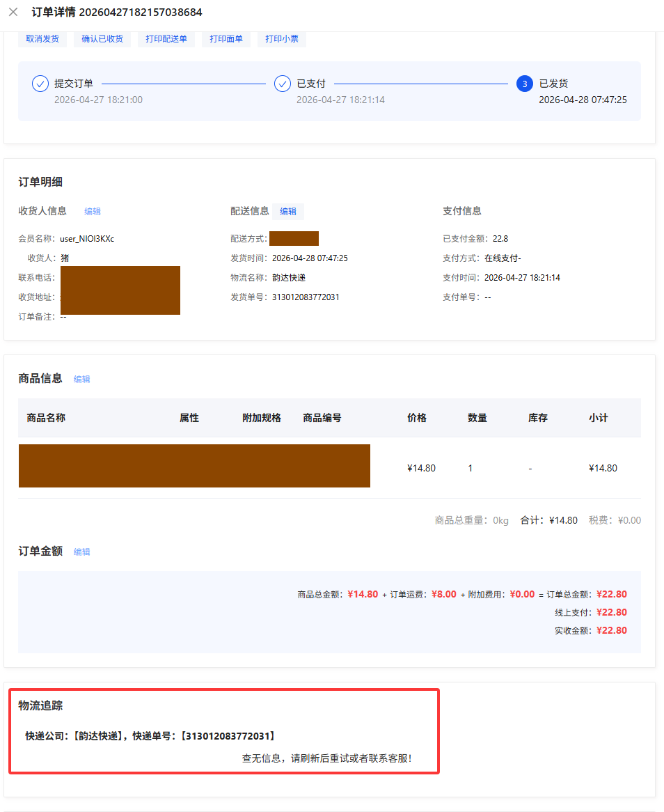Confirm receipt with 确认已收货
The height and width of the screenshot is (812, 664).
pos(102,39)
